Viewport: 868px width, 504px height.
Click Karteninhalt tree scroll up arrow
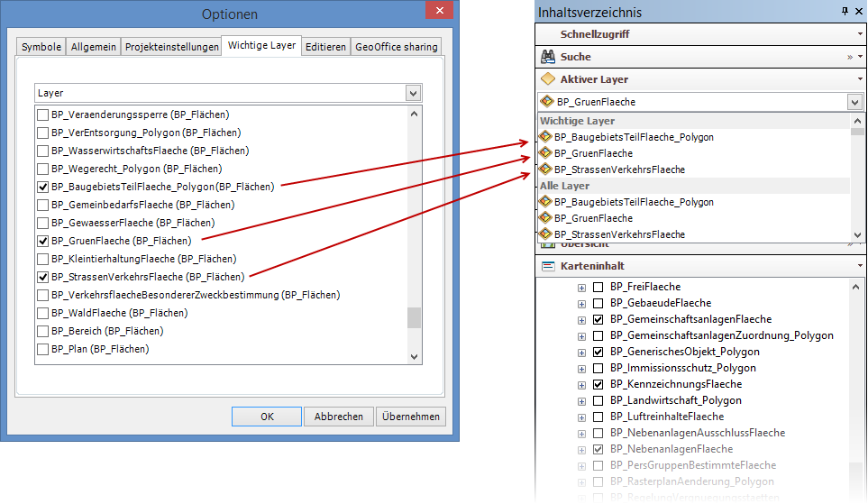point(855,287)
